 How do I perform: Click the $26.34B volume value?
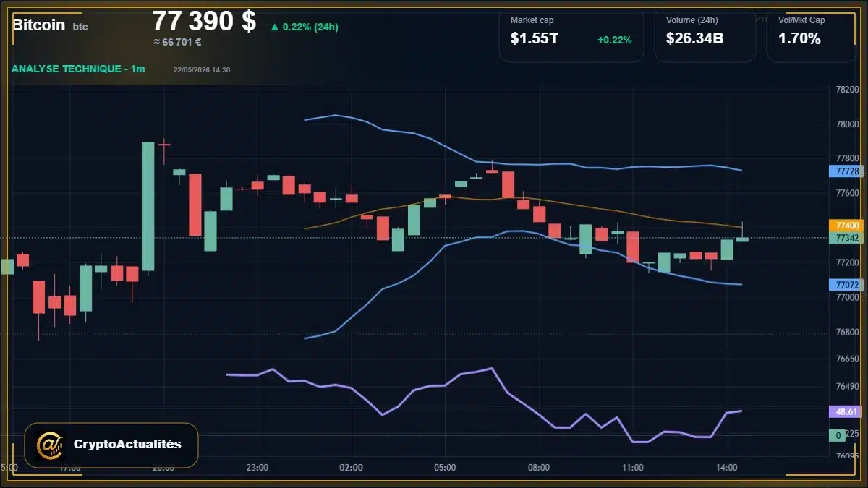694,39
